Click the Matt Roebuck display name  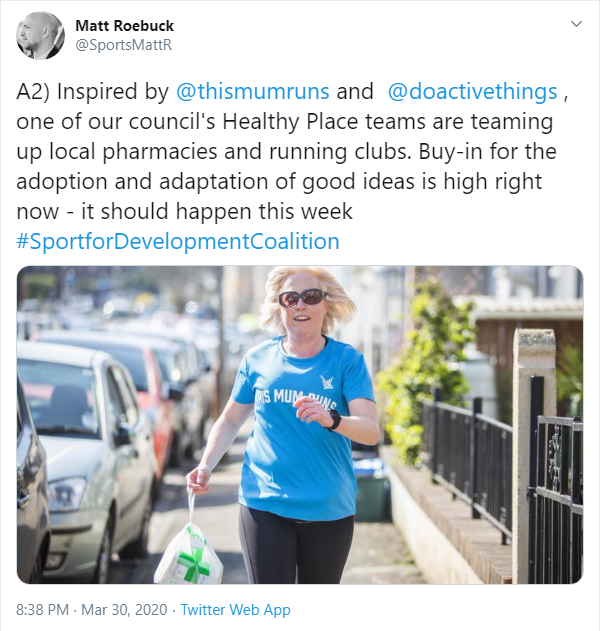pyautogui.click(x=124, y=26)
